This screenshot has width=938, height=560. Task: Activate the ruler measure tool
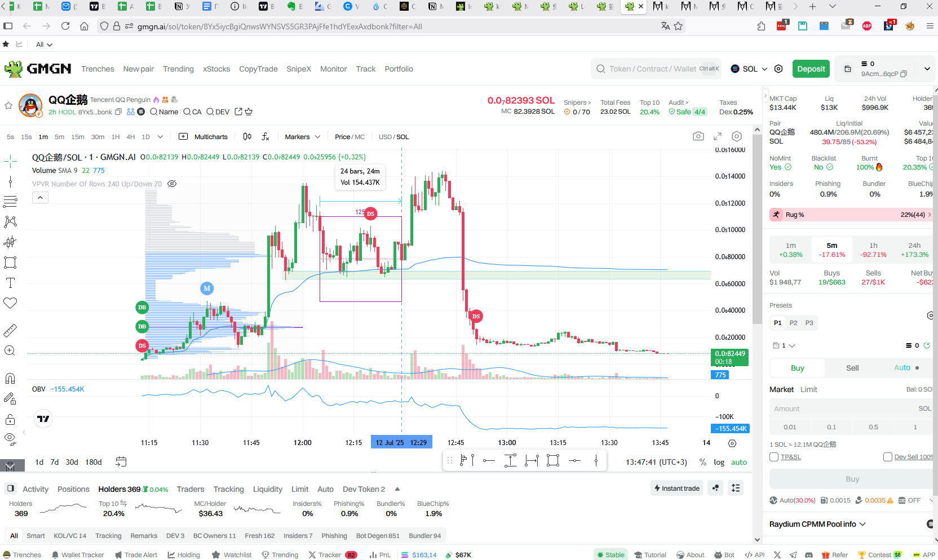(10, 330)
